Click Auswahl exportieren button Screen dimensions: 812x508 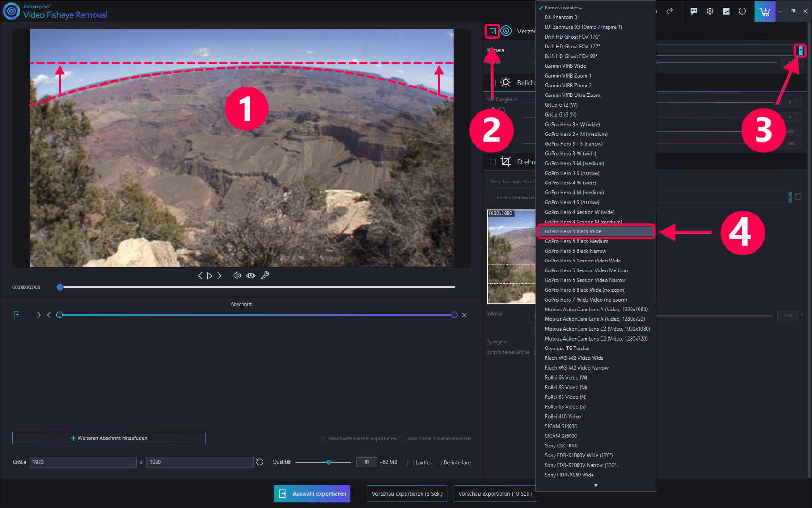click(x=312, y=494)
